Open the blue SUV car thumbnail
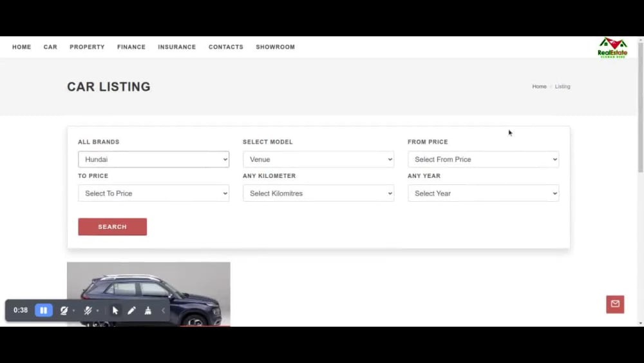 149,295
